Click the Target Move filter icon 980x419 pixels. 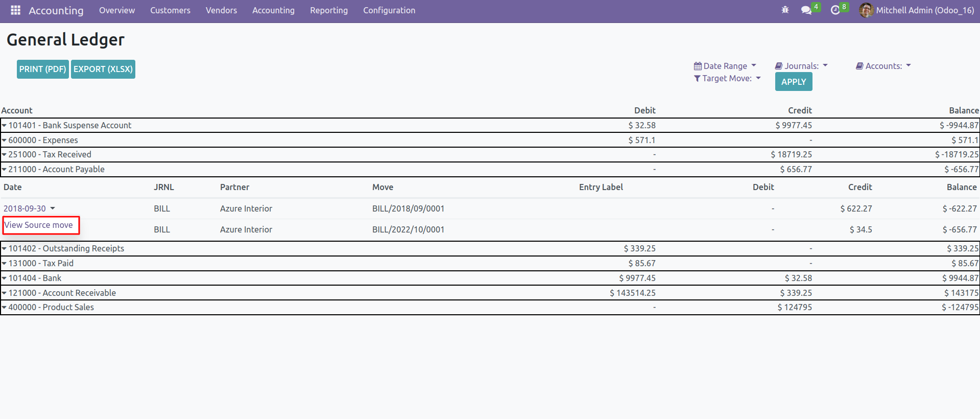[x=697, y=78]
